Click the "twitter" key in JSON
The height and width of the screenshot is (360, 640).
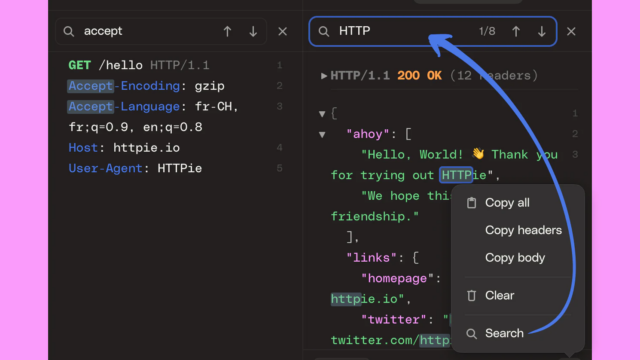393,320
